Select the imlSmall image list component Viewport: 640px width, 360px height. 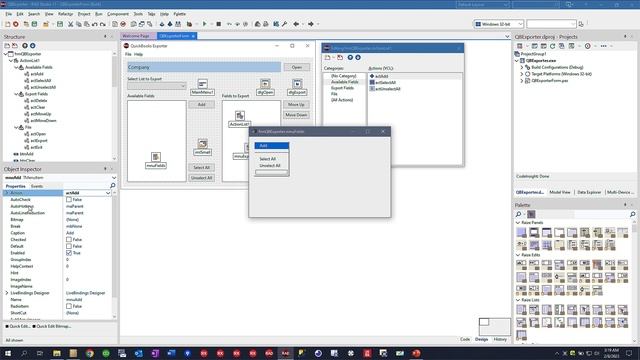[202, 147]
